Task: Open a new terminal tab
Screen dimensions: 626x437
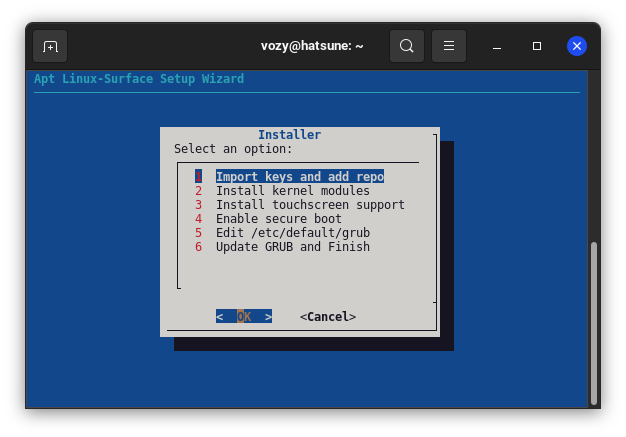Action: [50, 46]
